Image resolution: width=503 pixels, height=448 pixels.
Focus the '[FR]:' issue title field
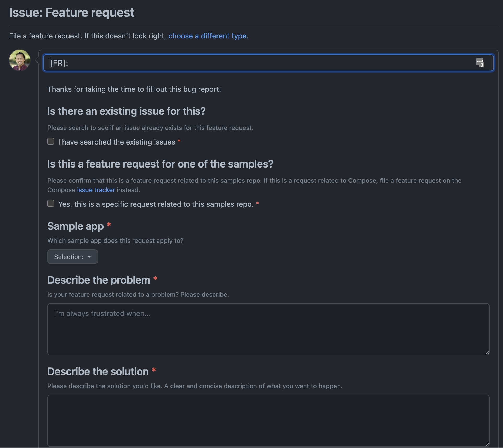pyautogui.click(x=261, y=63)
